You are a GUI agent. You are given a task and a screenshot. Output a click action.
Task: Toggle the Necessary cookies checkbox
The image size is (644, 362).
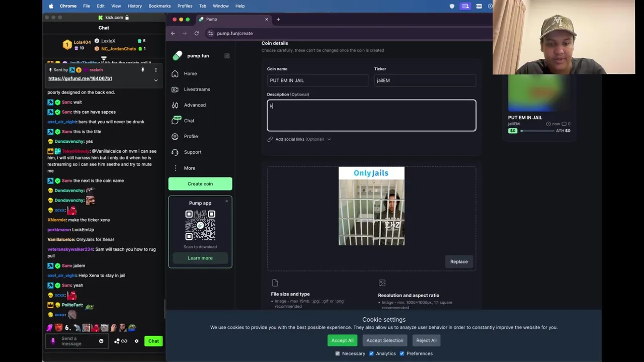point(338,353)
